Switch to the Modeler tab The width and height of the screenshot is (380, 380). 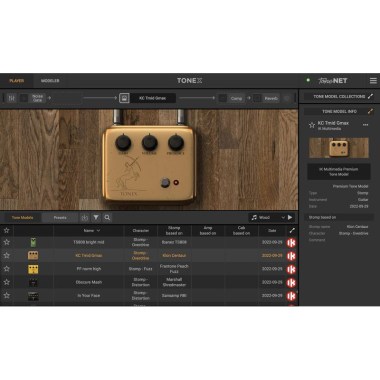(50, 81)
